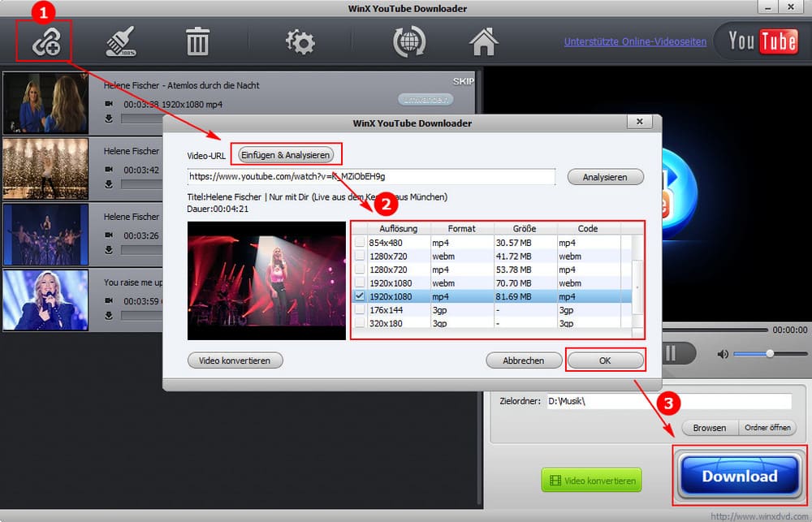Check the 1280x720 webm checkbox

point(360,256)
